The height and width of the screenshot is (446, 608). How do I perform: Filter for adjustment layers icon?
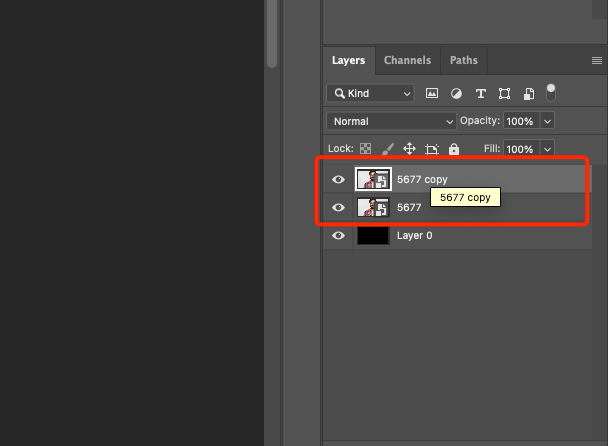456,93
